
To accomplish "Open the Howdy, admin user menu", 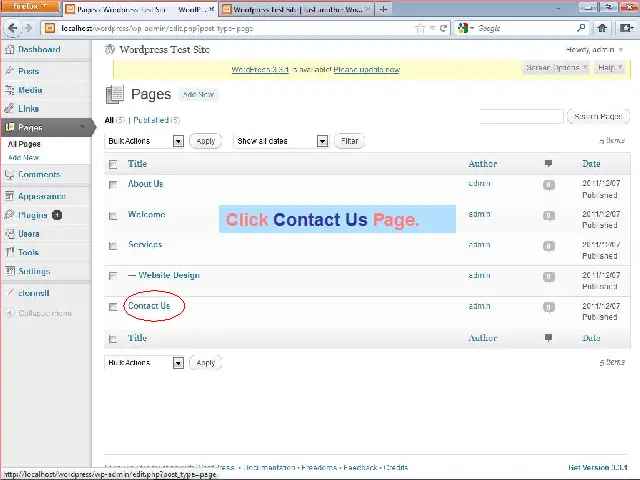I will click(594, 49).
